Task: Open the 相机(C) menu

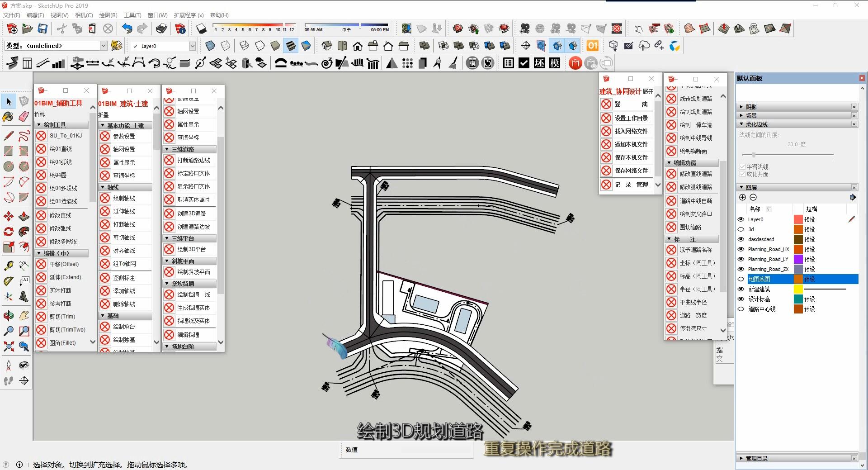Action: pyautogui.click(x=84, y=15)
